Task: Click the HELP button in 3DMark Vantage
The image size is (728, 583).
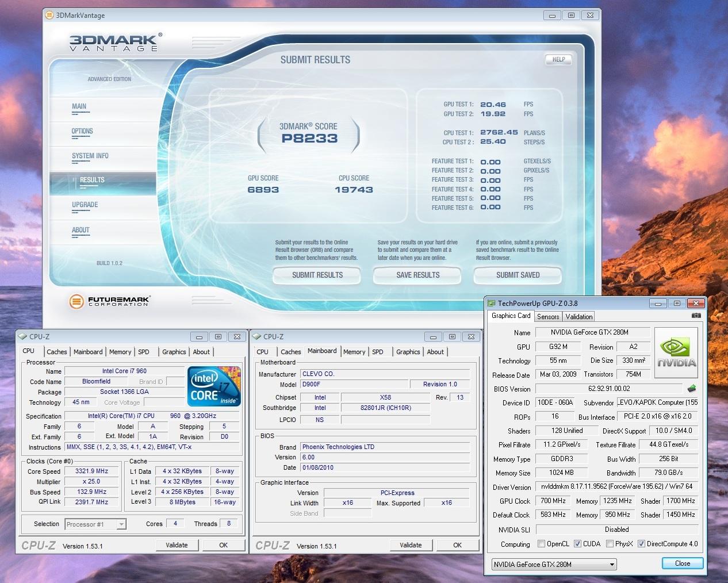Action: [559, 59]
